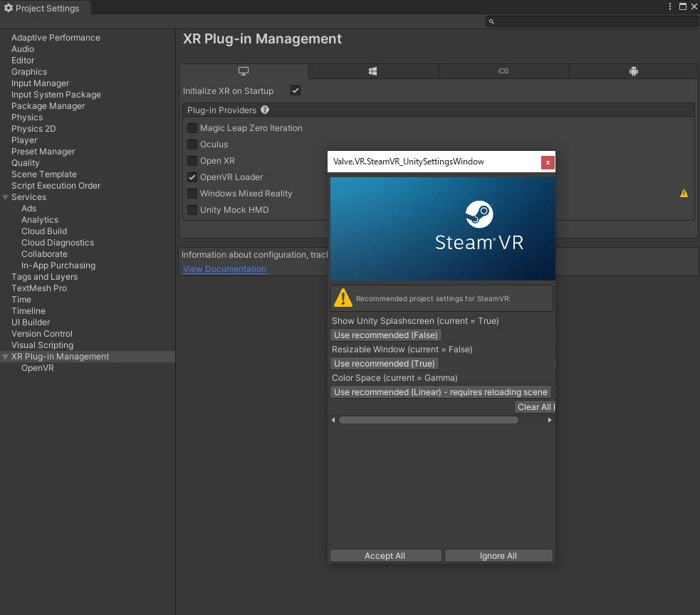Close the SteamVR settings window
The height and width of the screenshot is (615, 700).
click(x=548, y=162)
